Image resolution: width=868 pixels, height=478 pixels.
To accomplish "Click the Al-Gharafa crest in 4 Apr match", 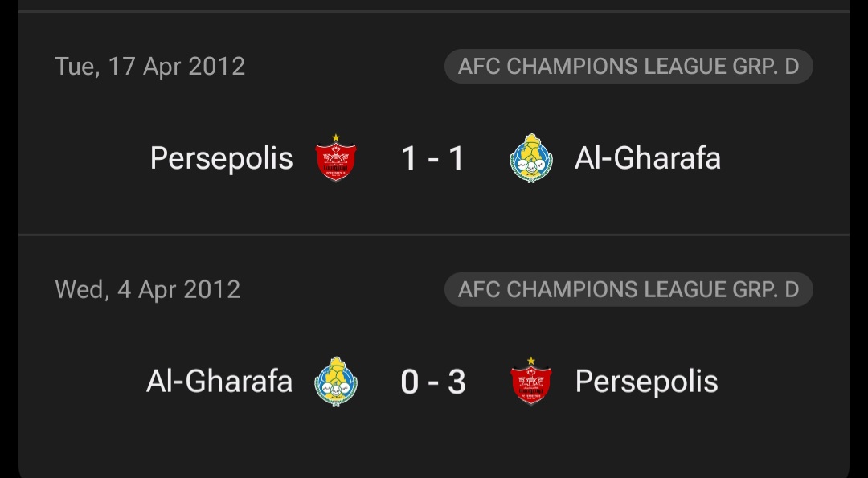I will [x=335, y=381].
